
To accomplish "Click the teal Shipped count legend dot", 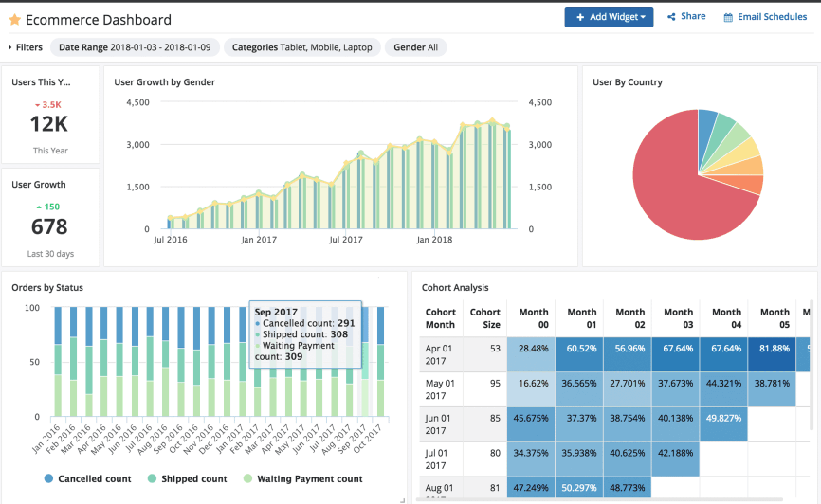I will [x=151, y=479].
